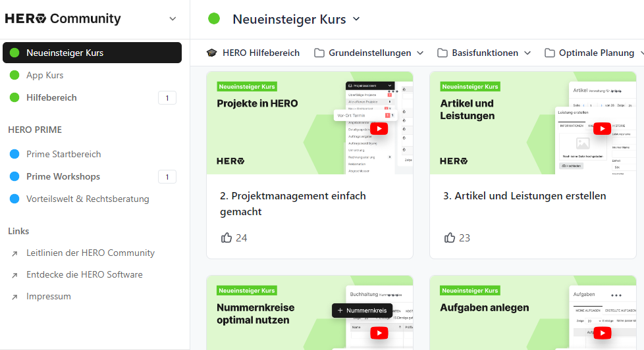Screen dimensions: 644x350
Task: Click large green dot in the page header
Action: [x=214, y=19]
